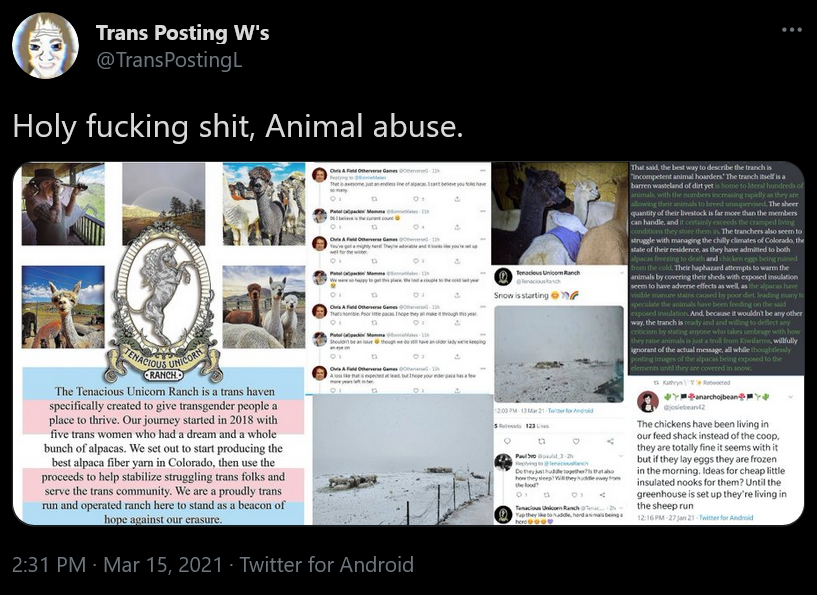Open the three-dot more options menu
The height and width of the screenshot is (595, 817).
click(791, 30)
